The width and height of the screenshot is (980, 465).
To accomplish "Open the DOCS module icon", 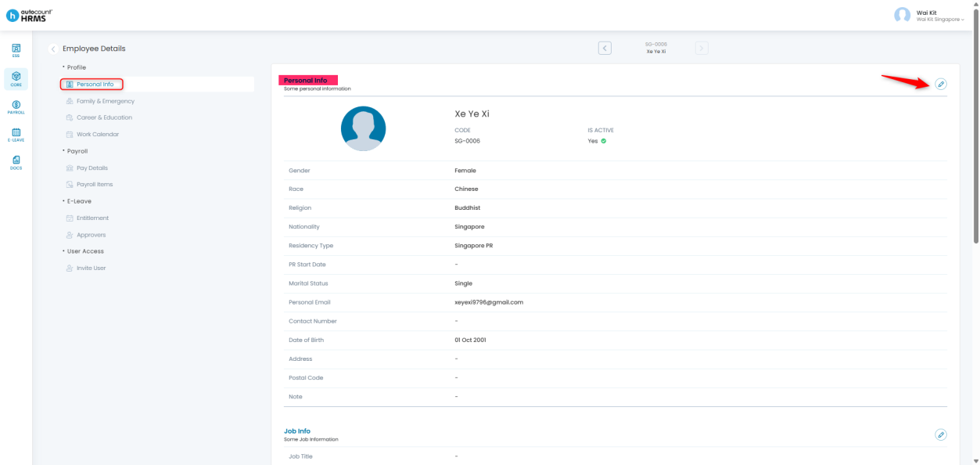I will [16, 162].
